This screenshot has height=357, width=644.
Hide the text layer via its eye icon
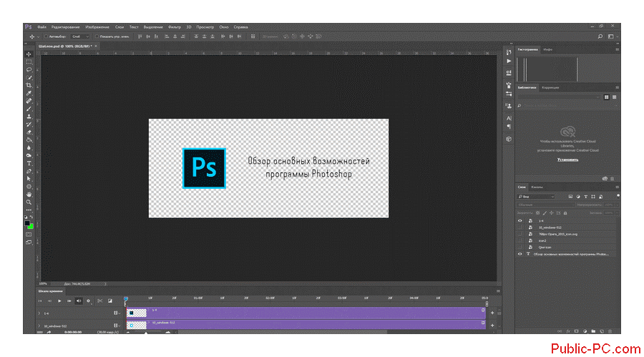pyautogui.click(x=520, y=254)
